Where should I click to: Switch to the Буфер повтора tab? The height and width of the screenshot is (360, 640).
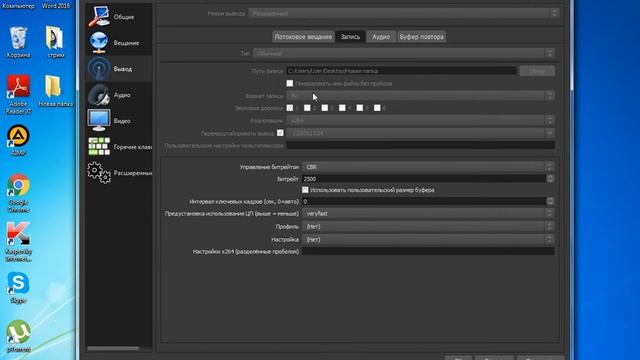[421, 37]
